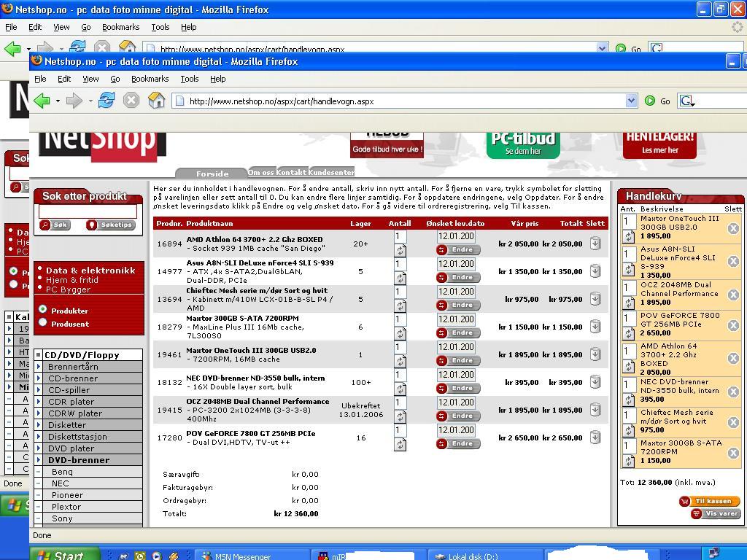Click Stop button in front Firefox toolbar
The image size is (747, 560).
point(131,101)
